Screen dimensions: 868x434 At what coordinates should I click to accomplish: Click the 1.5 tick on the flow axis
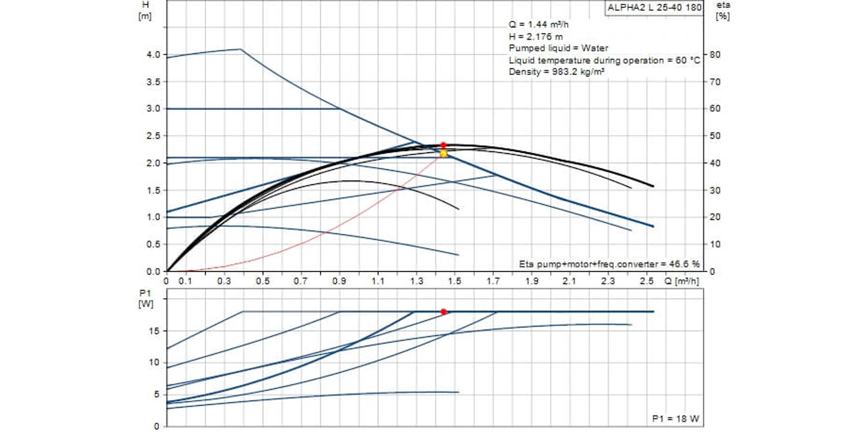click(x=454, y=281)
